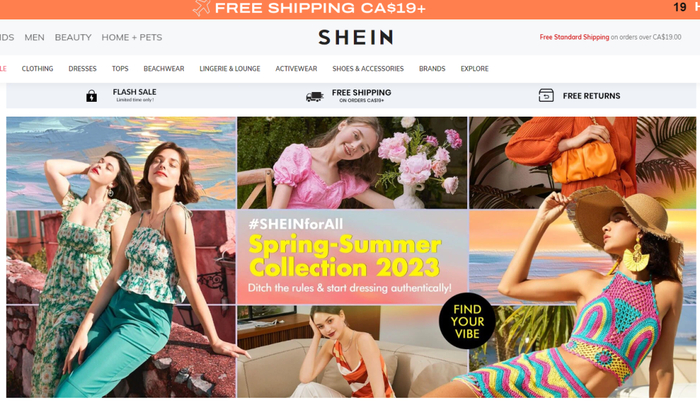Open the HOME + PETS section
The width and height of the screenshot is (700, 403).
[x=132, y=37]
